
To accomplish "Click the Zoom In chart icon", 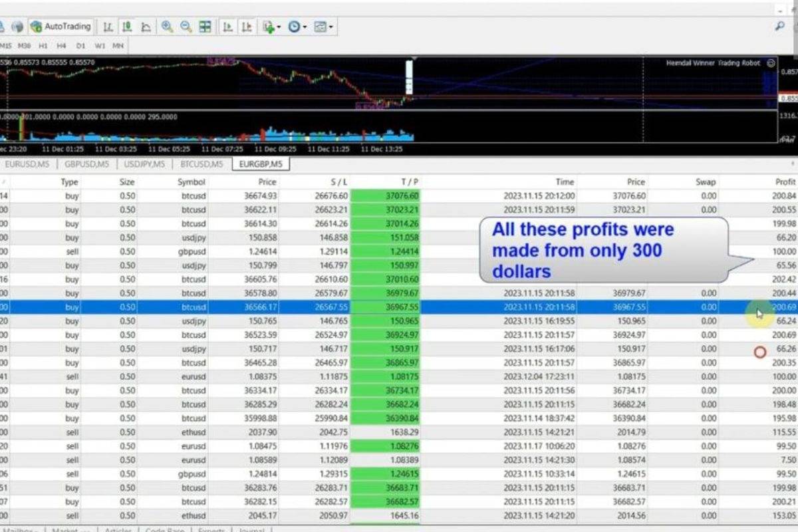I will [167, 27].
